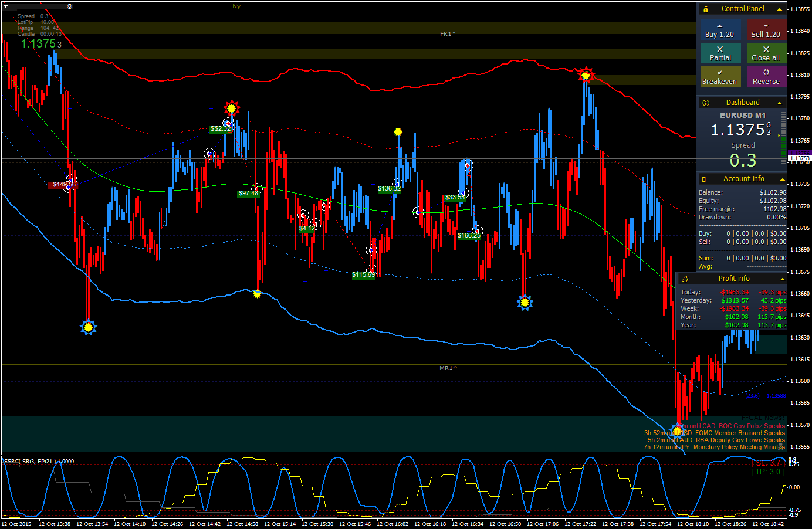Click Yesterday's profit value $1818.57
The width and height of the screenshot is (812, 529).
click(x=735, y=300)
